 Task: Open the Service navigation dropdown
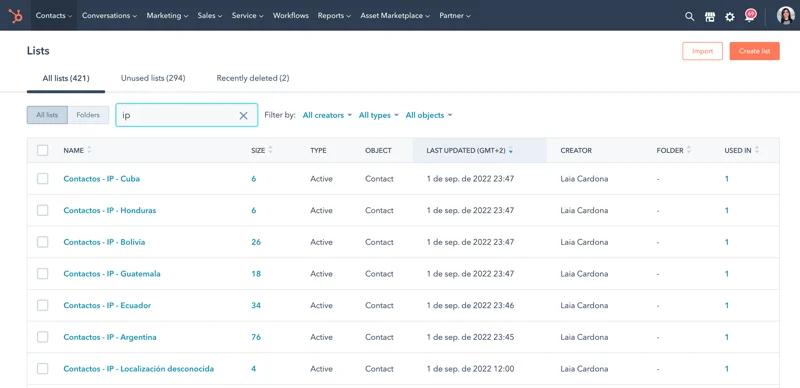247,16
